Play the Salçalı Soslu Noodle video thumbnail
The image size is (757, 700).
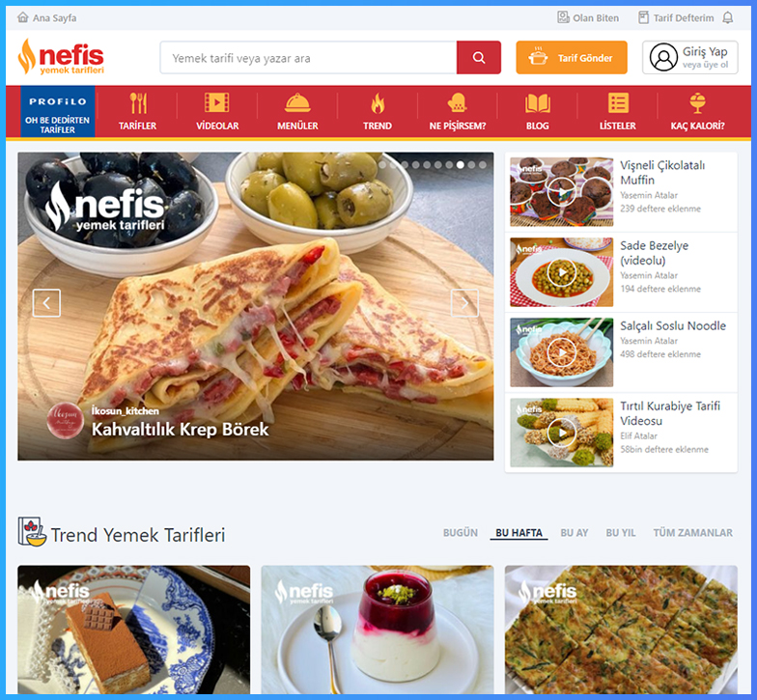click(x=562, y=352)
